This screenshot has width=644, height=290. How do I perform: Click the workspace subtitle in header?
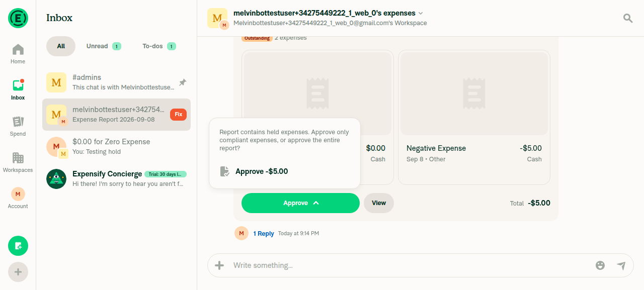click(330, 23)
